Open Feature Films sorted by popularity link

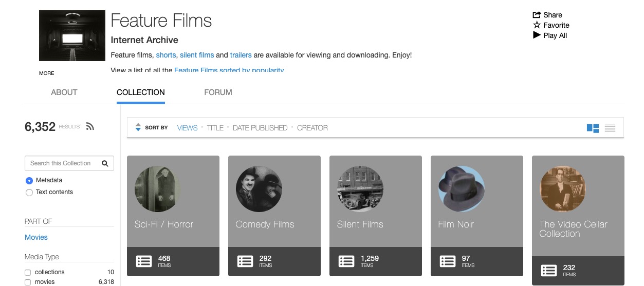229,70
